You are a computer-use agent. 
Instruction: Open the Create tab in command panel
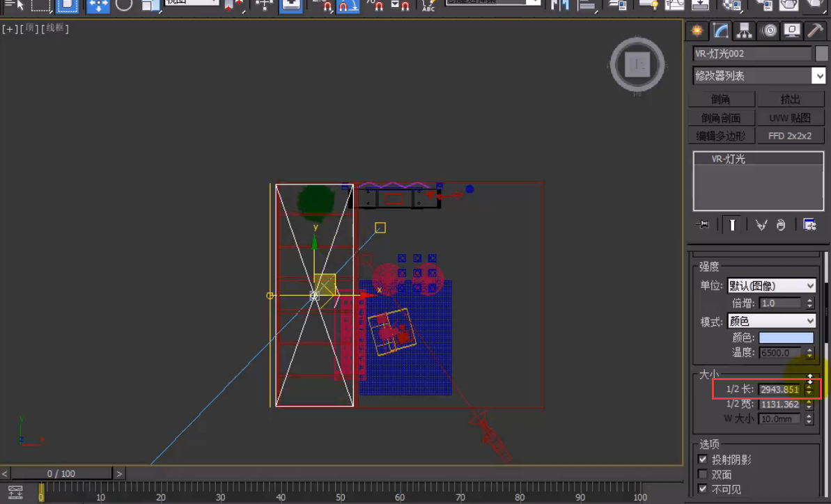pyautogui.click(x=696, y=31)
